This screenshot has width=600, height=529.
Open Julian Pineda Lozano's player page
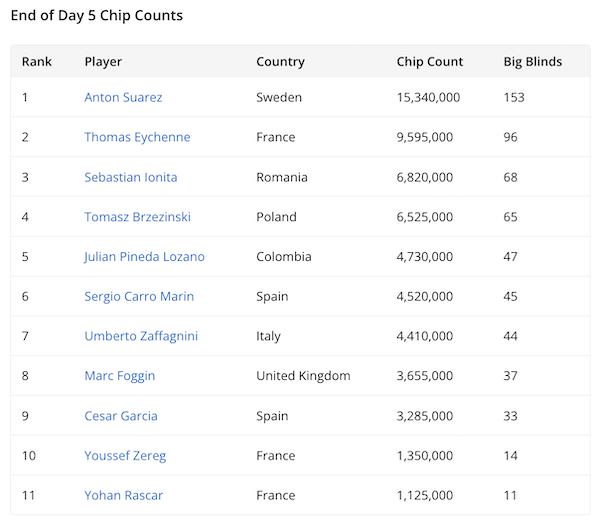[x=144, y=257]
